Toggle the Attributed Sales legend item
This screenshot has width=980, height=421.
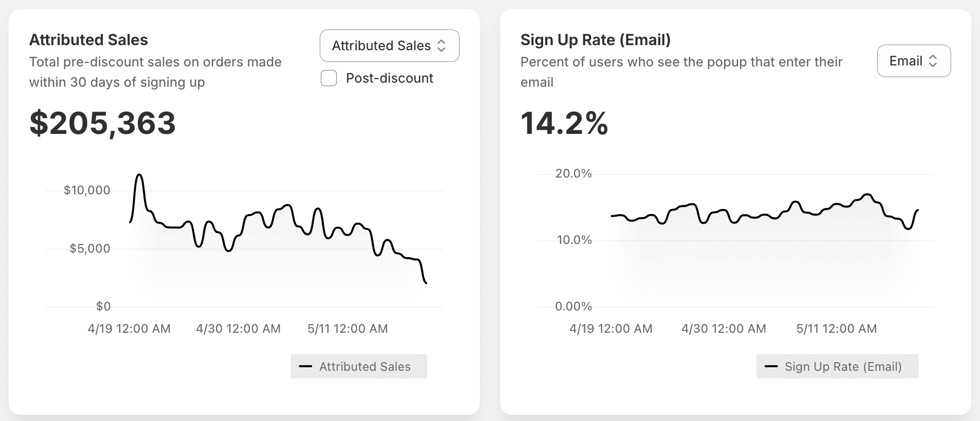359,366
